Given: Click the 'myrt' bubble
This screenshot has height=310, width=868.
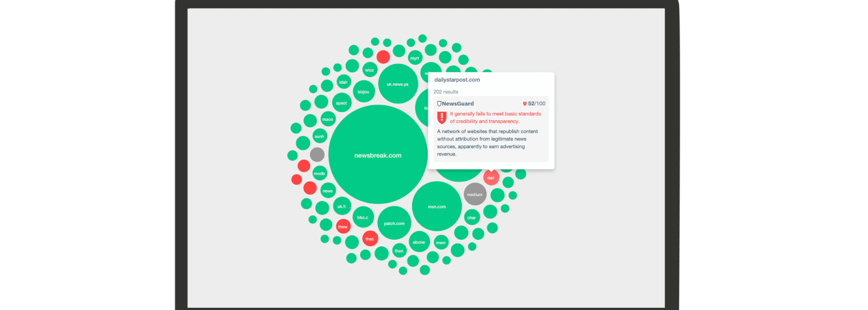Looking at the screenshot, I should (x=415, y=58).
